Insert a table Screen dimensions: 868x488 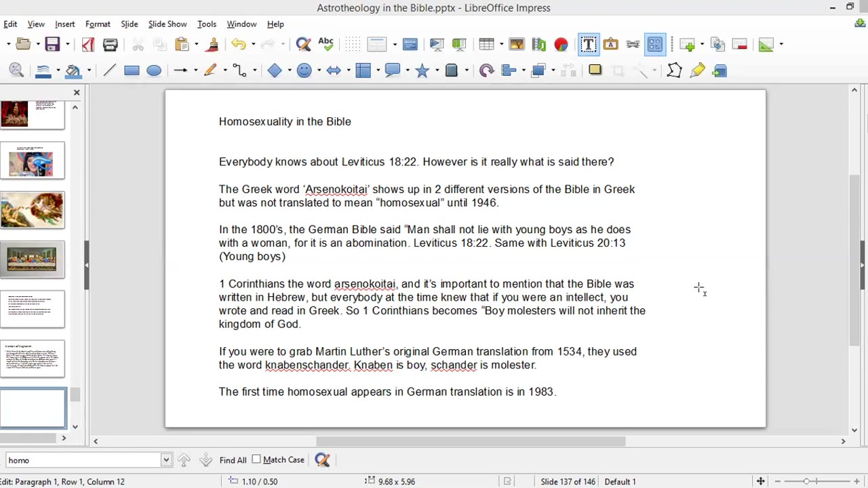click(486, 45)
